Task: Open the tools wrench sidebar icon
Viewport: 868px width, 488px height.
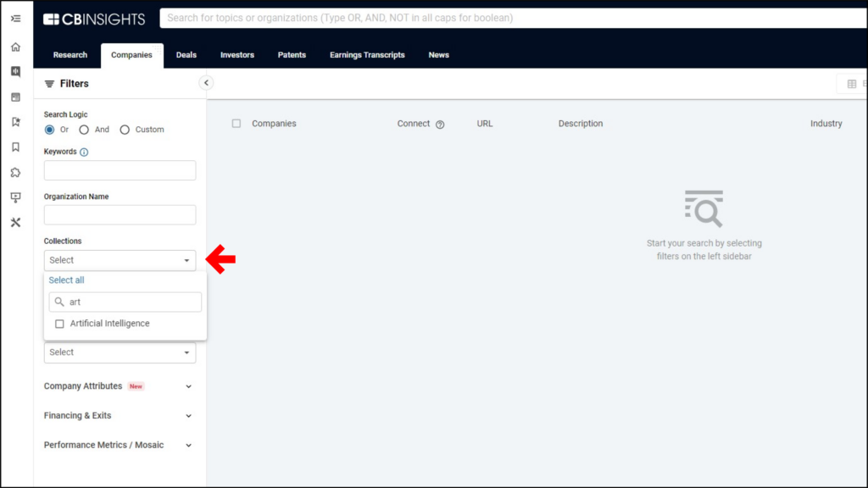Action: (15, 223)
